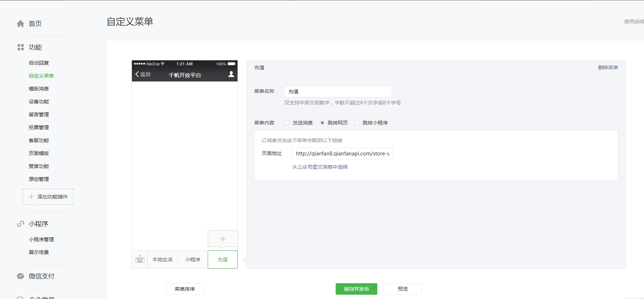Focus the 页面地址 URL input field

(342, 154)
